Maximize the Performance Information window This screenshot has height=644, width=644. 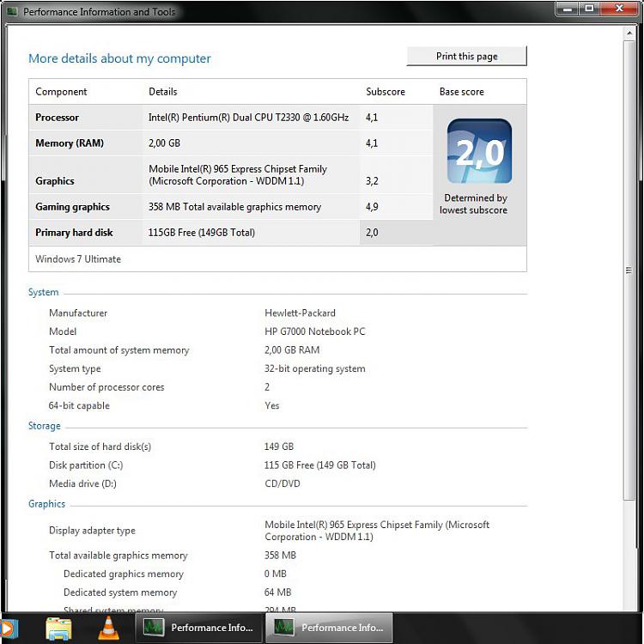589,9
